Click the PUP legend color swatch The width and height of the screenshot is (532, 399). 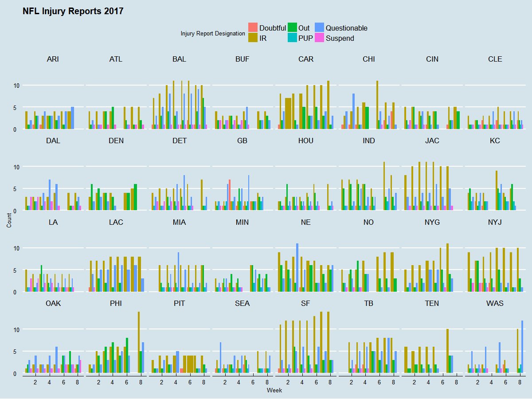tap(292, 38)
